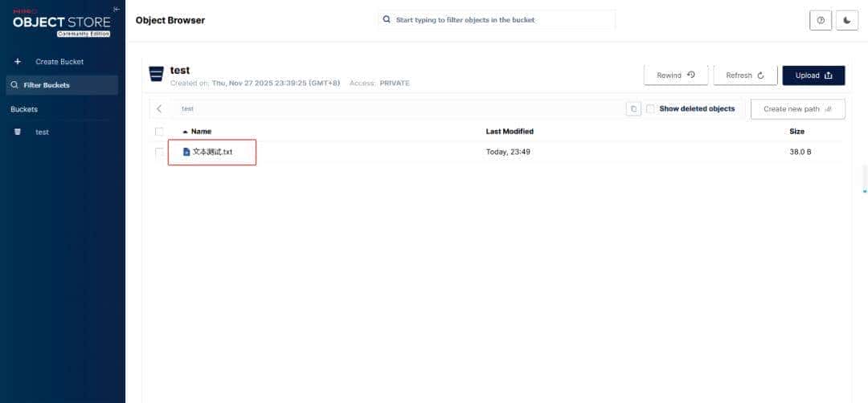Click the OBJECT STORE logo
The image size is (868, 403).
(x=61, y=22)
